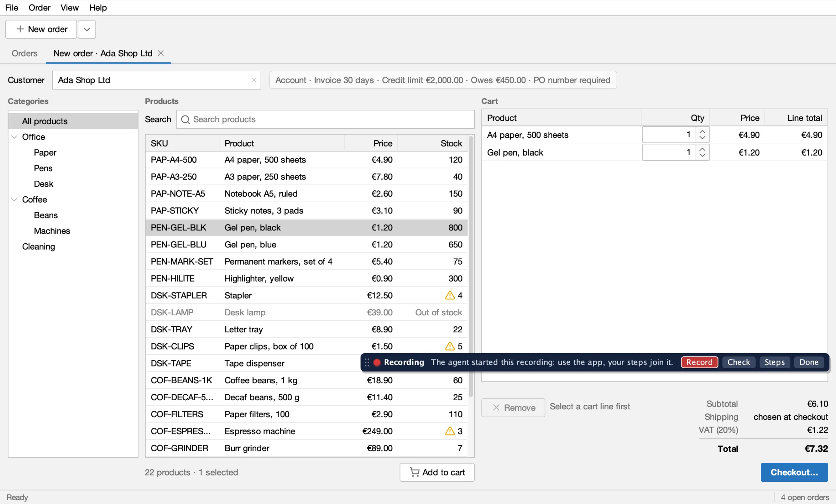Image resolution: width=836 pixels, height=504 pixels.
Task: Collapse the Coffee category
Action: point(14,199)
